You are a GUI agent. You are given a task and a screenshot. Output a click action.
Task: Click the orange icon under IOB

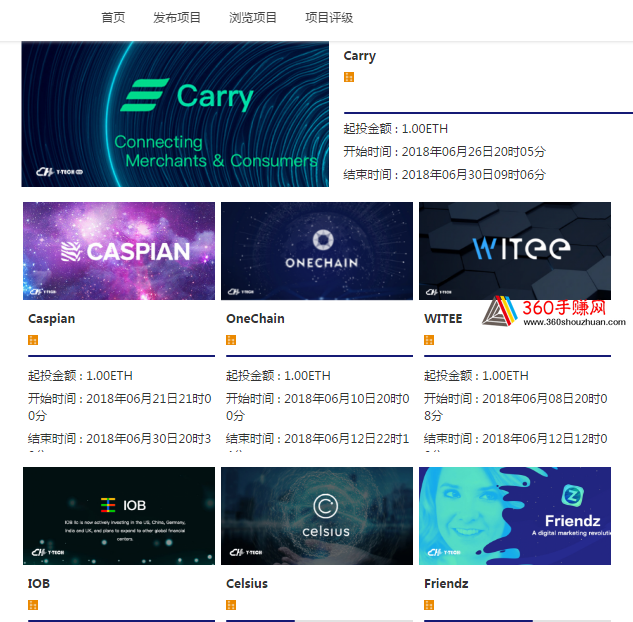click(33, 605)
